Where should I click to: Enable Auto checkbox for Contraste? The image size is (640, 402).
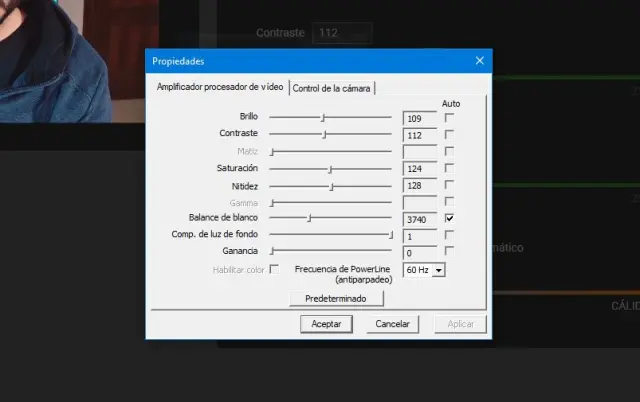pyautogui.click(x=450, y=134)
